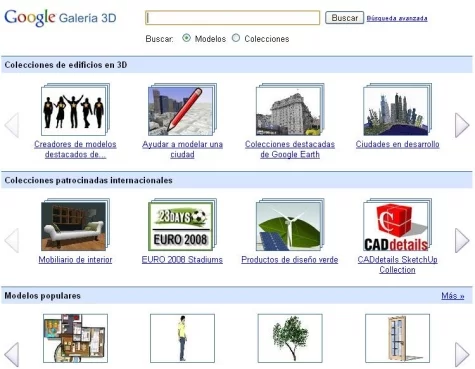475x369 pixels.
Task: Show previous 3D building collections with left arrow
Action: pyautogui.click(x=12, y=125)
